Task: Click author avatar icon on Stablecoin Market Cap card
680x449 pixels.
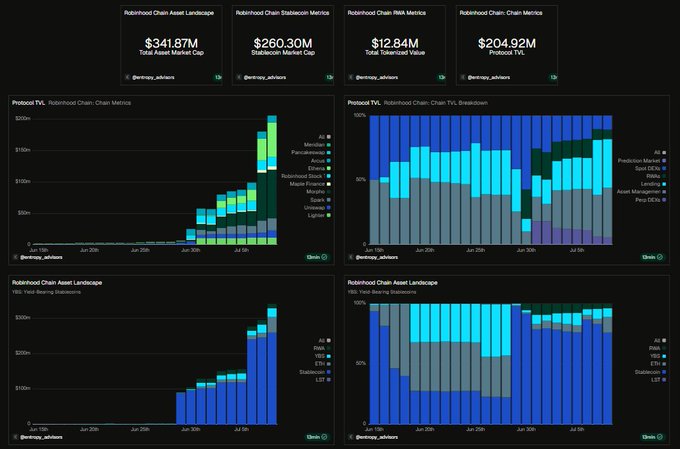Action: (x=239, y=77)
